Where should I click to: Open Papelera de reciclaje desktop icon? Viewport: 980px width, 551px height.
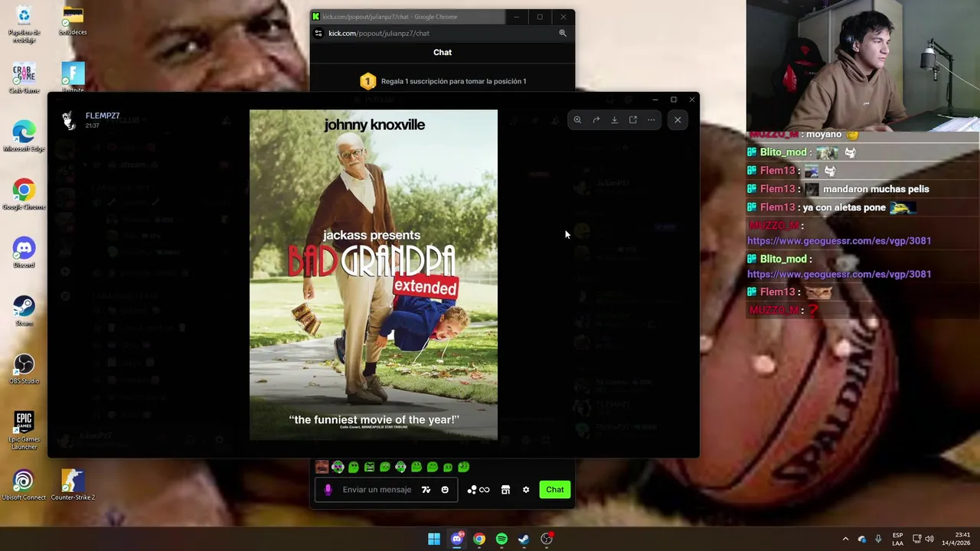click(24, 24)
